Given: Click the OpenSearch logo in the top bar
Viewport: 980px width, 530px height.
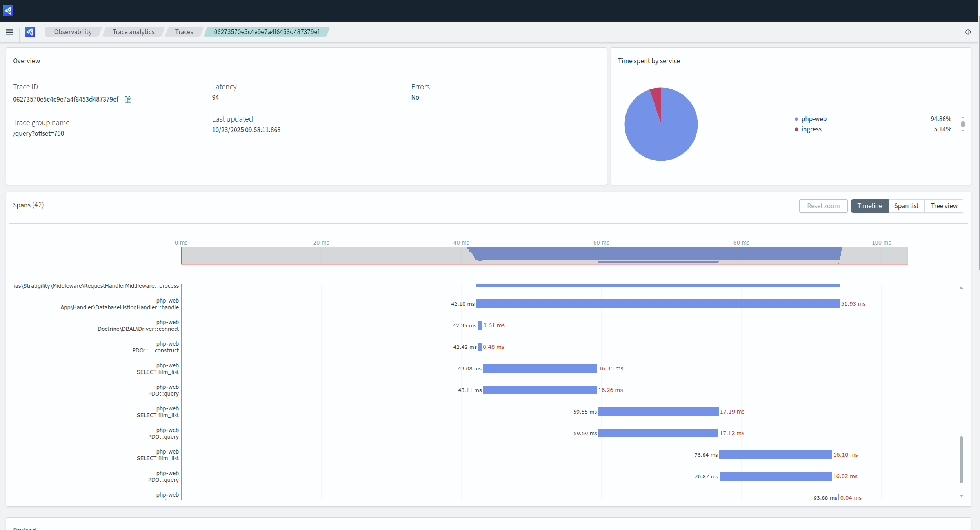Looking at the screenshot, I should (x=8, y=11).
